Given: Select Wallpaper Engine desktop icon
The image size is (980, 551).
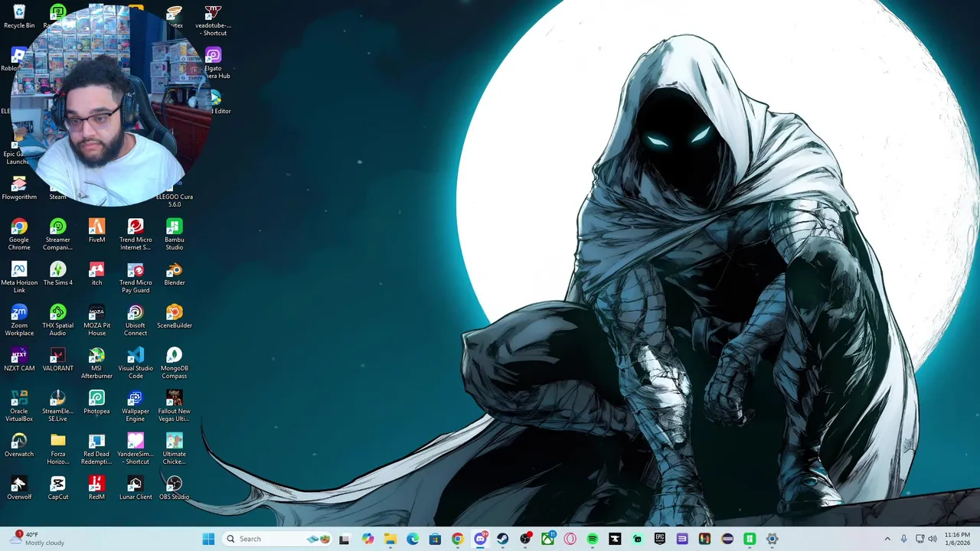Looking at the screenshot, I should (x=136, y=406).
